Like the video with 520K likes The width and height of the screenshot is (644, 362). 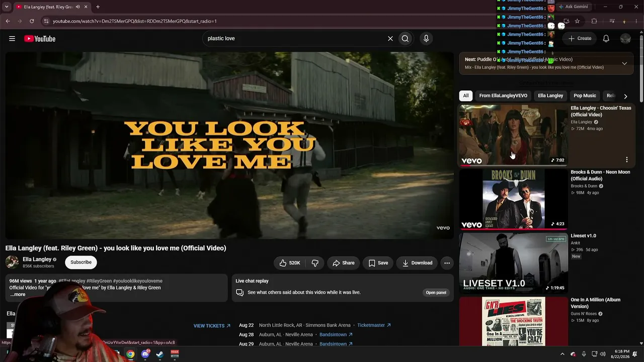pos(289,263)
